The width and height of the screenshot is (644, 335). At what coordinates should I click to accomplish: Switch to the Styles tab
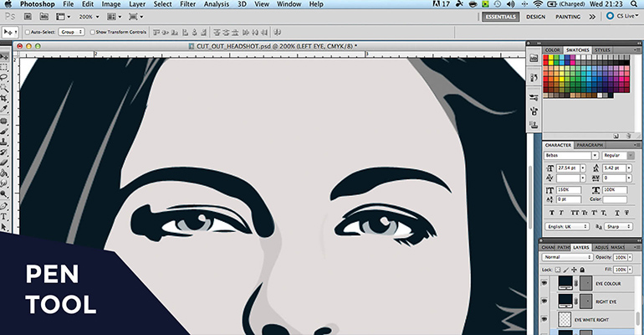pyautogui.click(x=602, y=49)
